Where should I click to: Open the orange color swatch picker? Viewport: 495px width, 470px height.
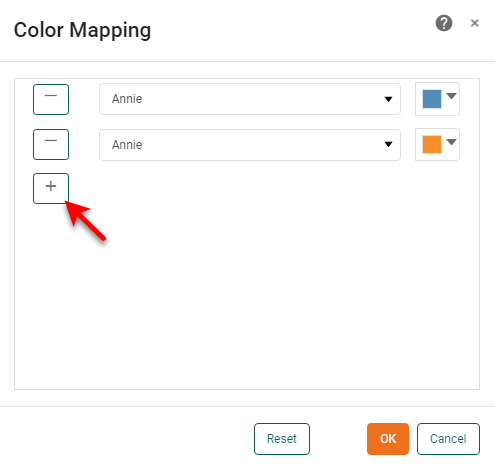pyautogui.click(x=437, y=144)
